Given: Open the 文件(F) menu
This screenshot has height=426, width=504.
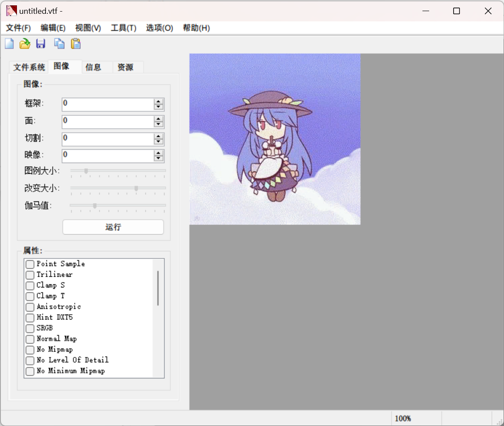Looking at the screenshot, I should (x=18, y=28).
